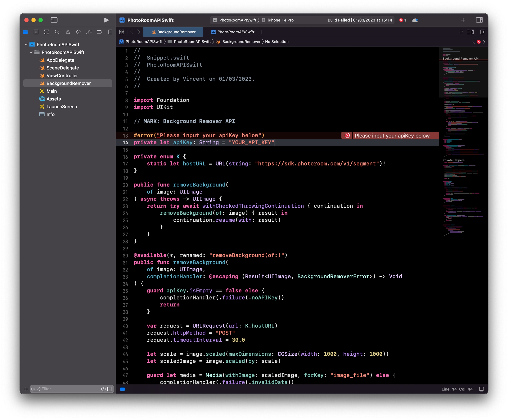Select ViewController in the file navigator

pyautogui.click(x=62, y=76)
